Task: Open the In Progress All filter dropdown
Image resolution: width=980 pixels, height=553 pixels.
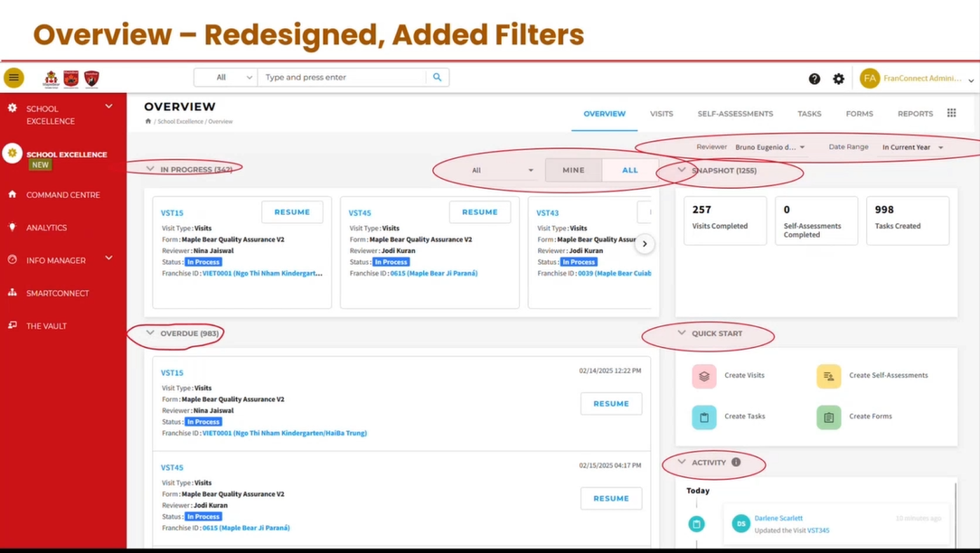Action: tap(504, 170)
